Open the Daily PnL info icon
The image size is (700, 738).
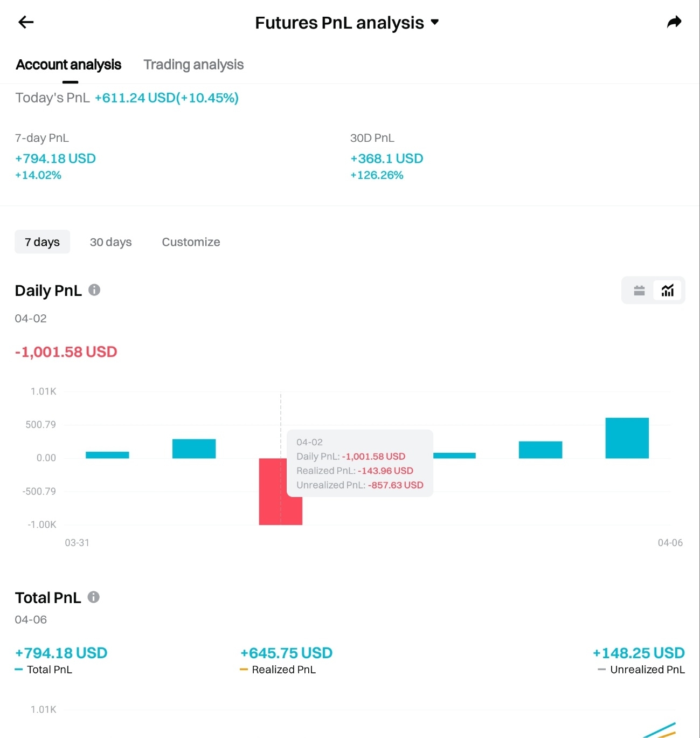(94, 290)
